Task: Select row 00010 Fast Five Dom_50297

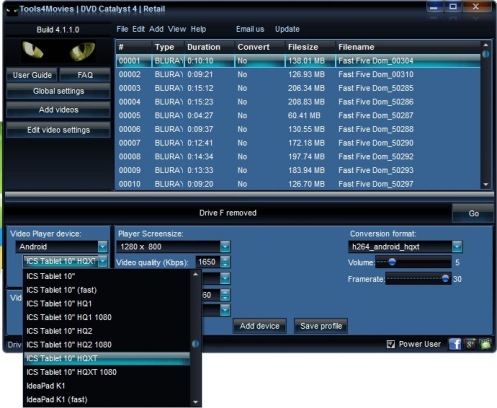Action: [x=298, y=184]
